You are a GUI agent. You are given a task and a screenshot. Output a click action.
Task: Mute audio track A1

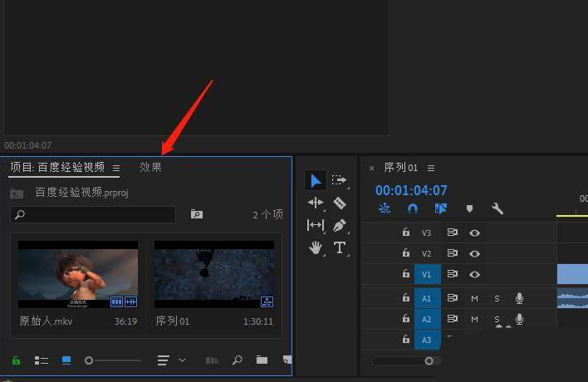point(475,298)
